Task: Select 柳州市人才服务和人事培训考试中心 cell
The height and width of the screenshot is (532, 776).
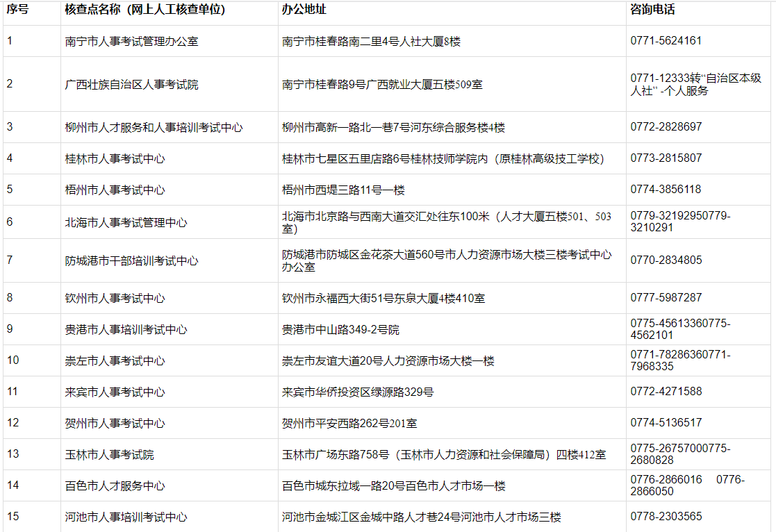Action: (x=154, y=128)
